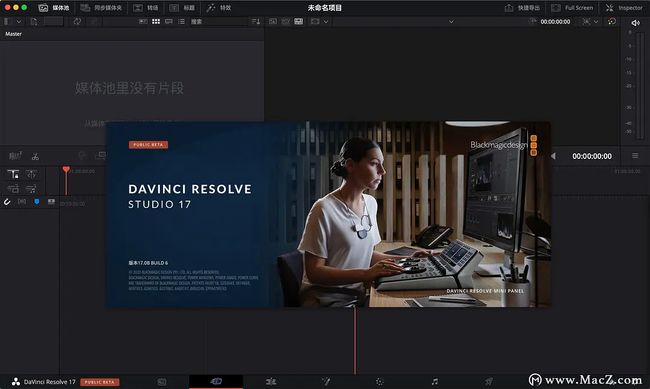This screenshot has width=650, height=389.
Task: Mute the audio speaker icon
Action: tap(635, 23)
